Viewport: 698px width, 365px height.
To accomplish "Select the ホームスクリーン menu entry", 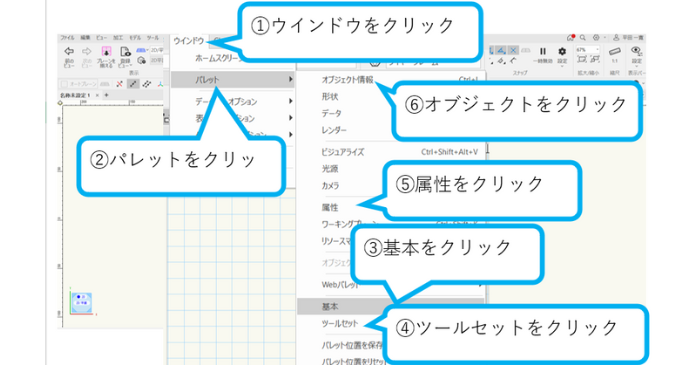I will (218, 58).
